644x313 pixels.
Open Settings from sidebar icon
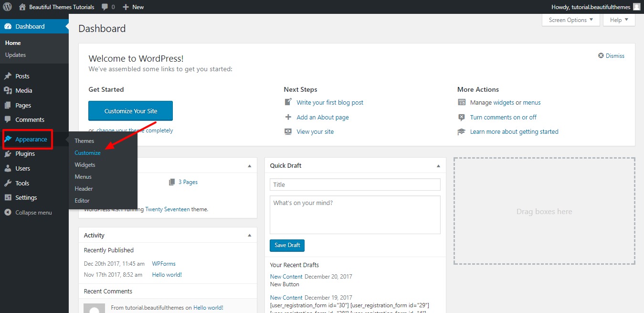click(8, 197)
